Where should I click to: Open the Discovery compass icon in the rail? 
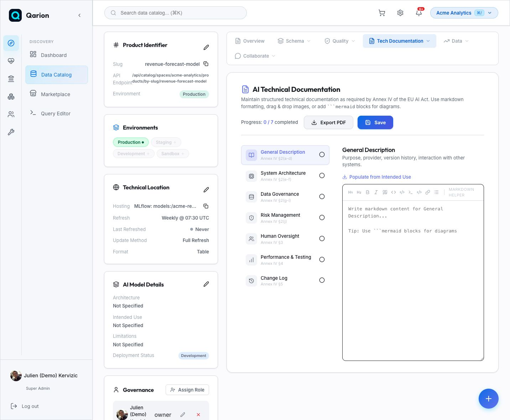coord(11,43)
